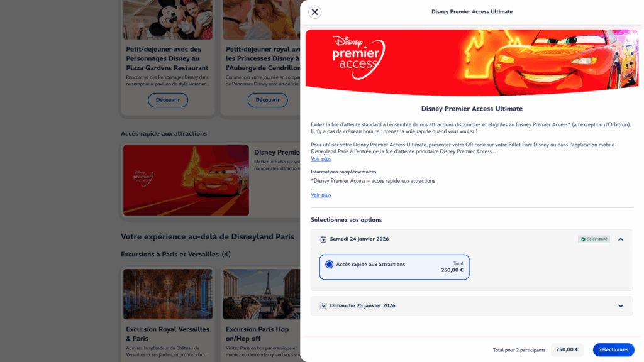The width and height of the screenshot is (644, 362).
Task: Select the Accès rapide aux attractions radio button
Action: pyautogui.click(x=329, y=265)
